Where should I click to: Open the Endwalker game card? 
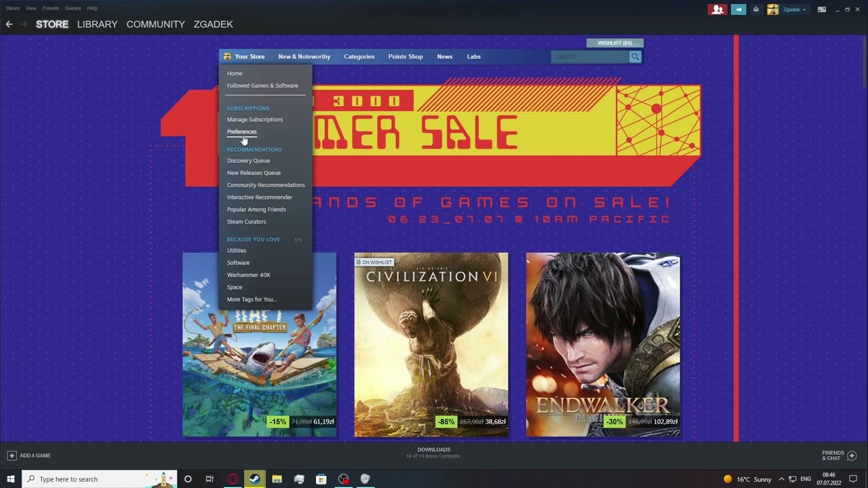pos(603,344)
